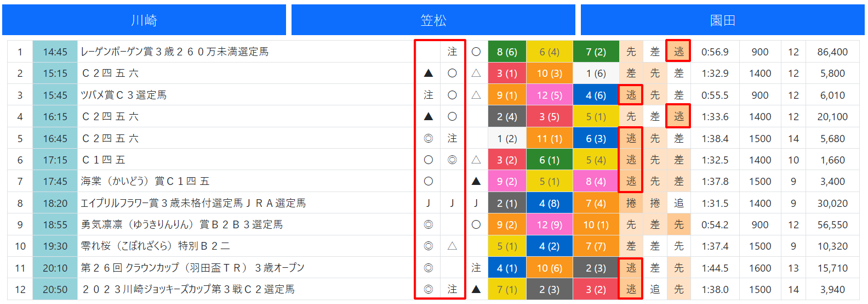Select the pink 12 (5) cell in race 3
Viewport: 868px width, 304px height.
tap(549, 95)
